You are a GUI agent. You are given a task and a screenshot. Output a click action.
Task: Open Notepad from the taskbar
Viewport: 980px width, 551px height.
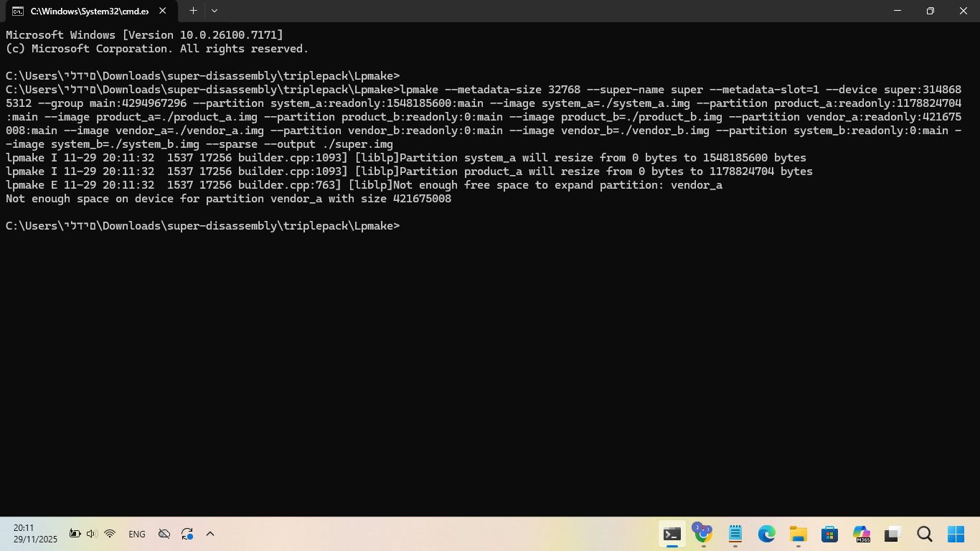(x=735, y=534)
